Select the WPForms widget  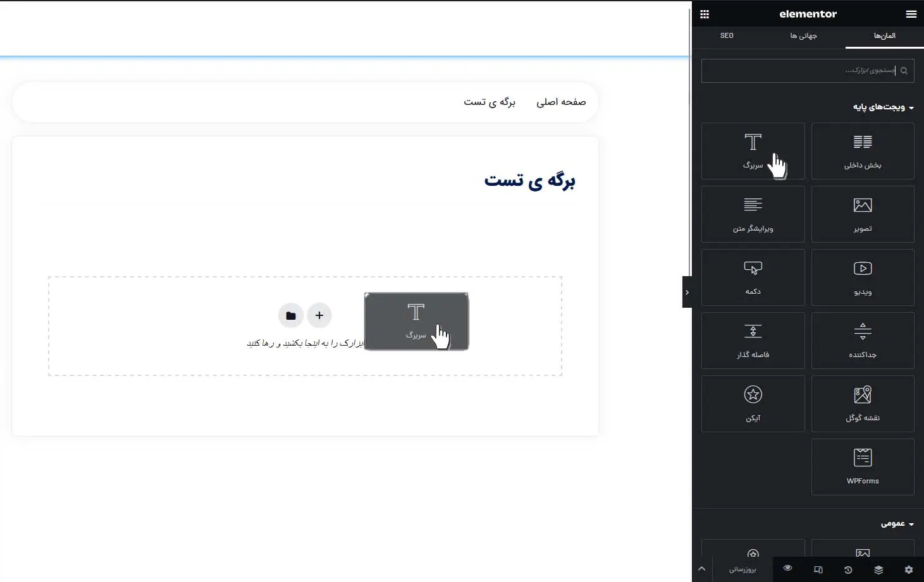[863, 467]
